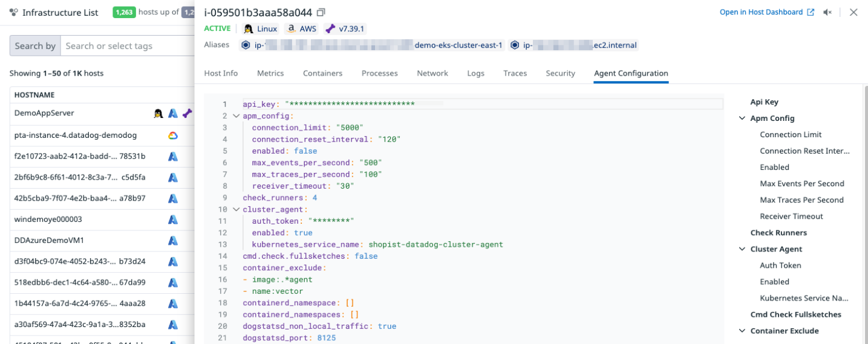Collapse Apm Config in the outline
868x344 pixels.
(742, 118)
